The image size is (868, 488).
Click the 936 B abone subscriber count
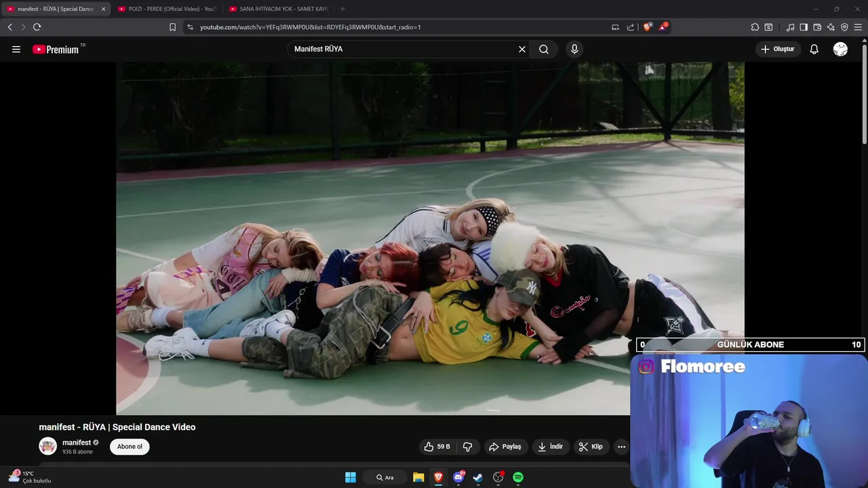77,452
